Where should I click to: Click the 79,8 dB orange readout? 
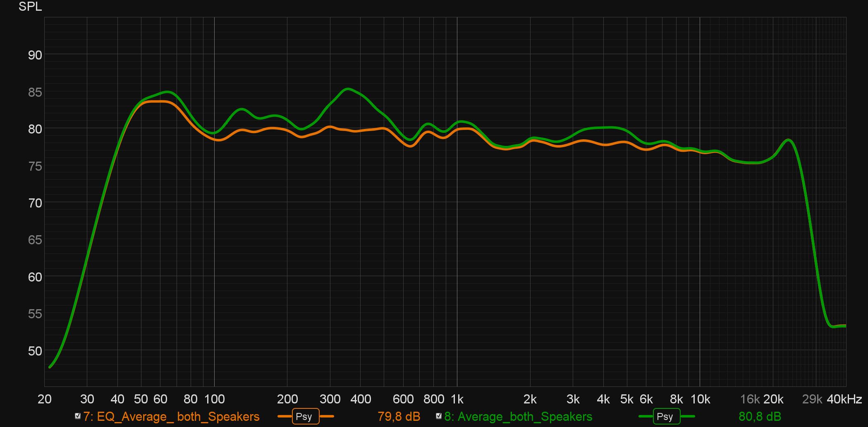point(399,416)
